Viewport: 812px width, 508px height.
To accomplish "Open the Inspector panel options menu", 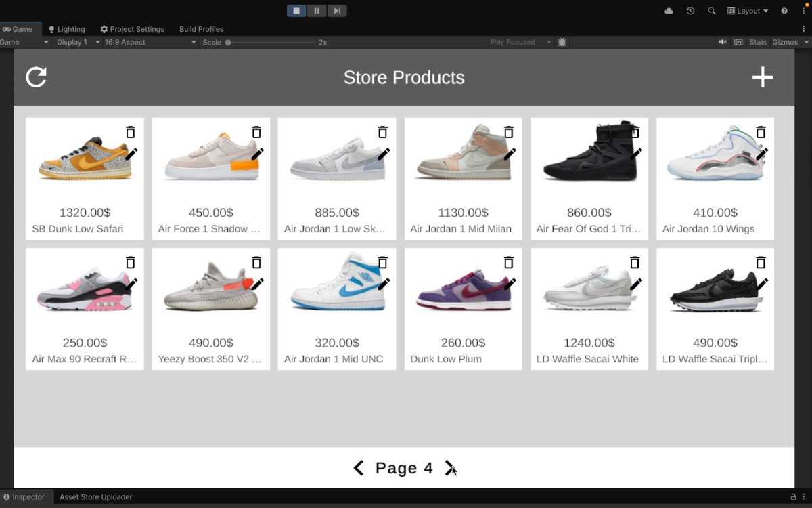I will (805, 497).
